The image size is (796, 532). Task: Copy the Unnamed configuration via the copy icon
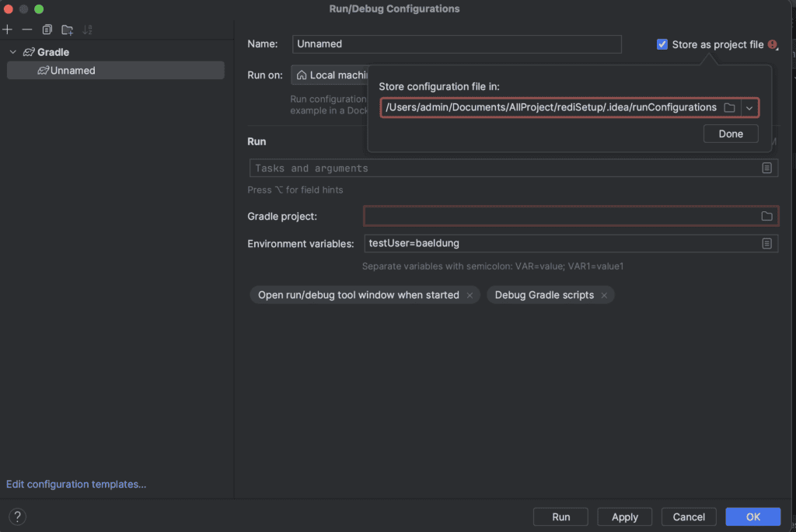pos(46,30)
